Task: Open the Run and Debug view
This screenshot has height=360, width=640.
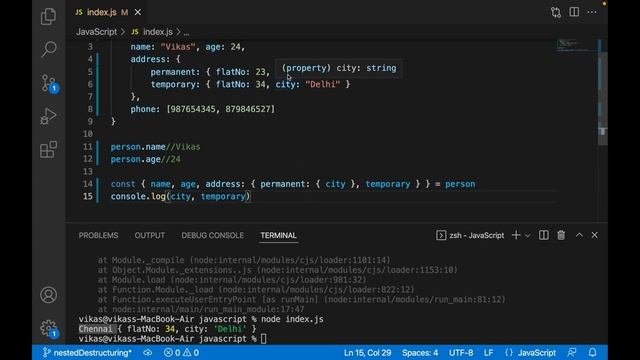Action: 49,116
